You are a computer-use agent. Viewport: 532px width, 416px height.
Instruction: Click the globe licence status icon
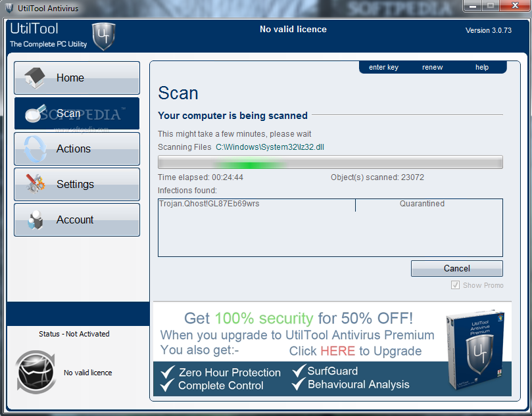point(36,372)
